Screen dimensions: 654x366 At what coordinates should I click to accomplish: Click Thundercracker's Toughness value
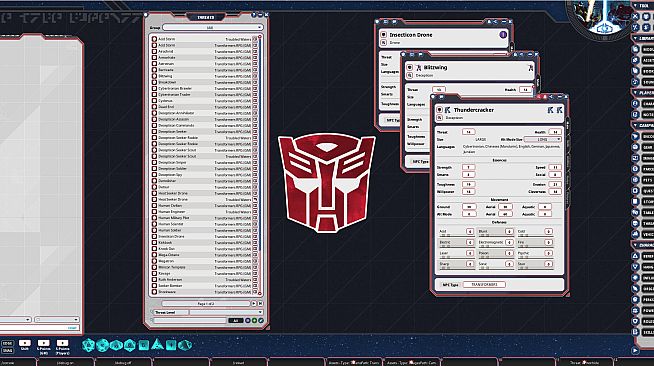(x=468, y=184)
